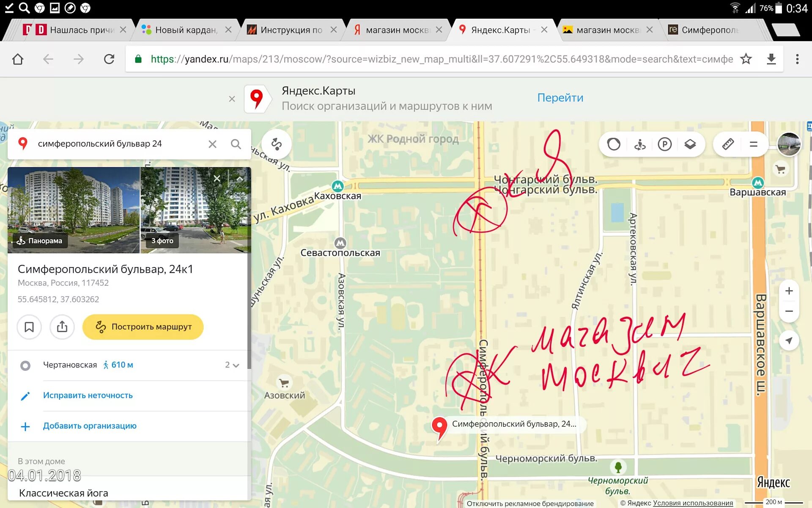Clear the search query text
812x508 pixels.
[212, 144]
